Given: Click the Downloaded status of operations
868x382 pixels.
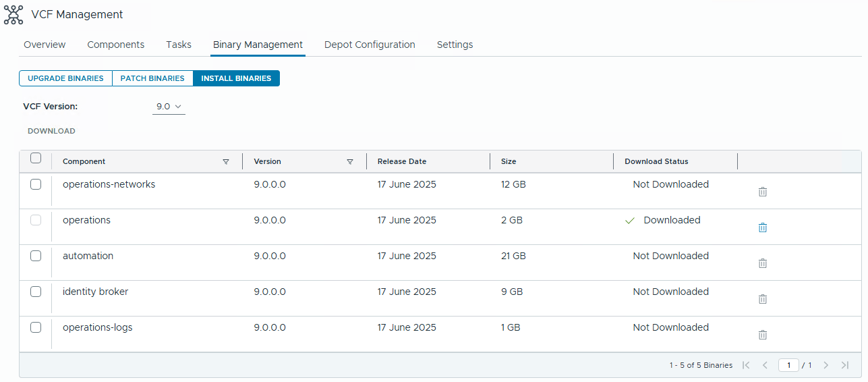Looking at the screenshot, I should 672,220.
